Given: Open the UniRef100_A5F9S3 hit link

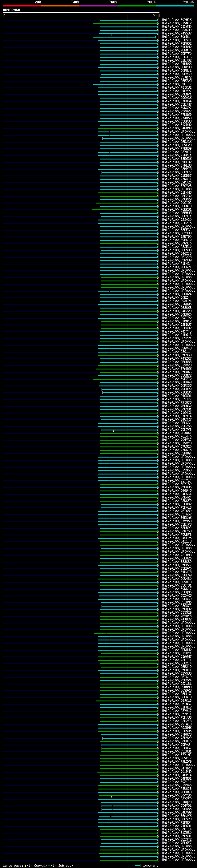Looking at the screenshot, I should click(x=177, y=355).
